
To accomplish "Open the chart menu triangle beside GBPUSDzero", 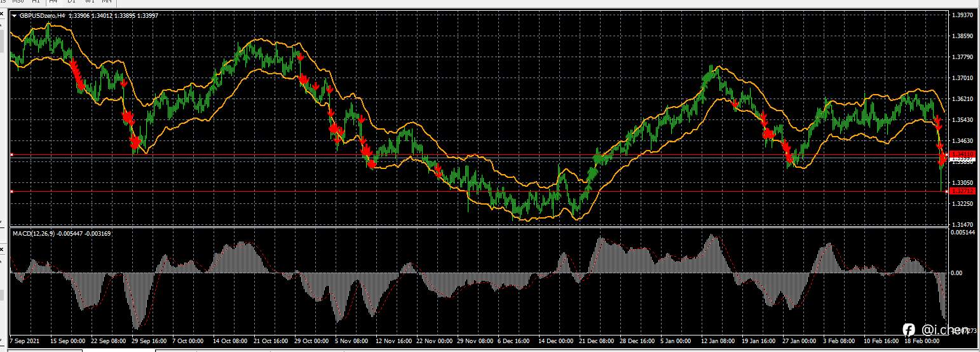I will (x=14, y=15).
